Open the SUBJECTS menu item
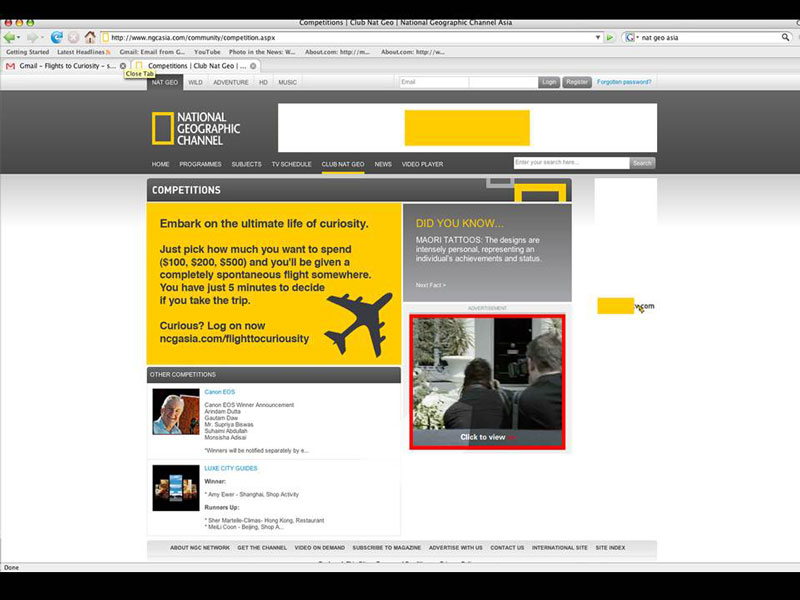This screenshot has height=600, width=800. tap(246, 164)
